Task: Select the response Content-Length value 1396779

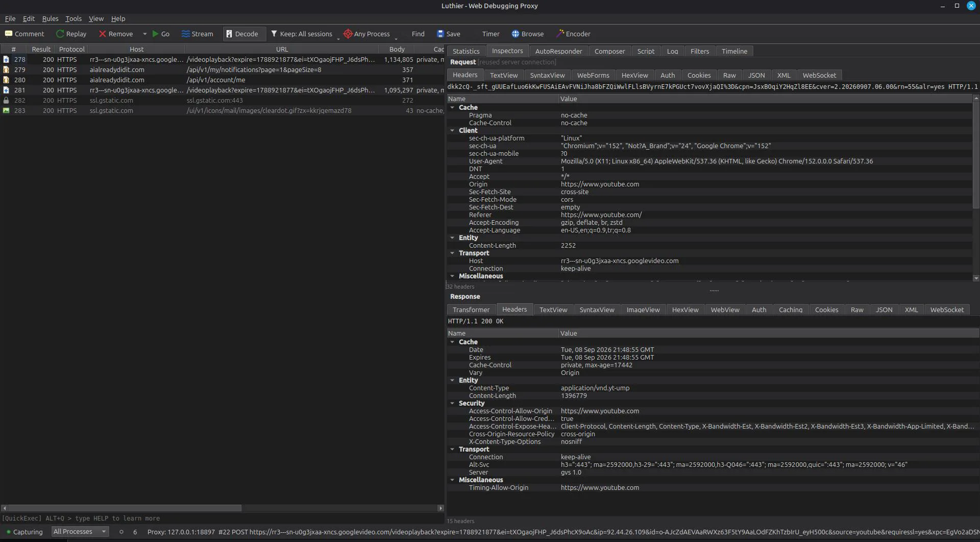Action: [574, 395]
